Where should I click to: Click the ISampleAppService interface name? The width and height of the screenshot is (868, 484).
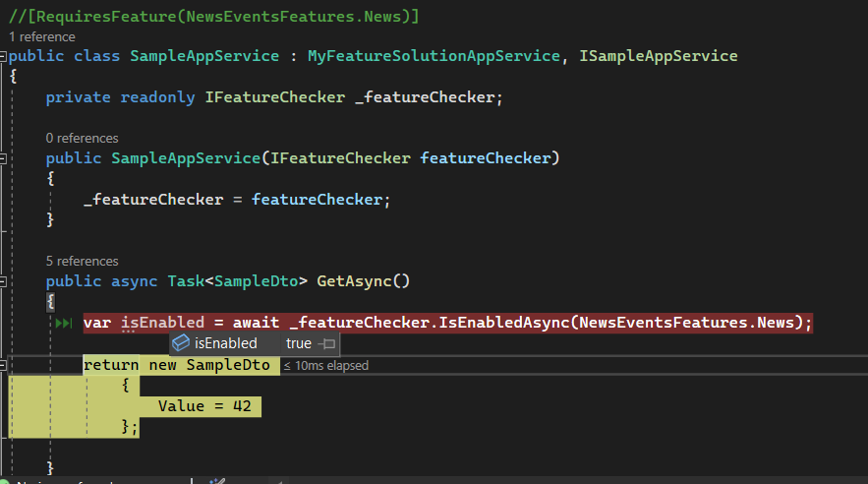[x=659, y=56]
